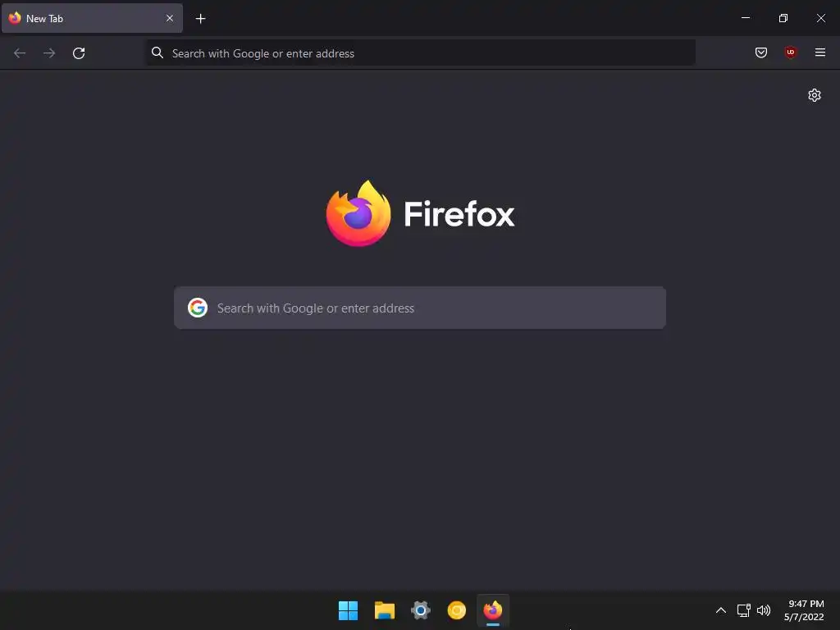840x630 pixels.
Task: Click the Google logo in search box
Action: pyautogui.click(x=198, y=308)
